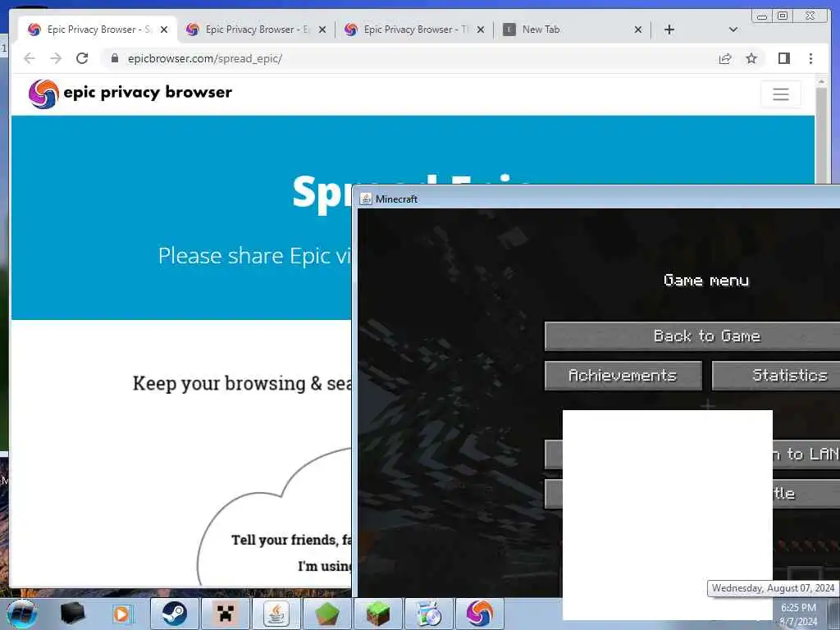
Task: Open the Windows Start orb
Action: 22,614
